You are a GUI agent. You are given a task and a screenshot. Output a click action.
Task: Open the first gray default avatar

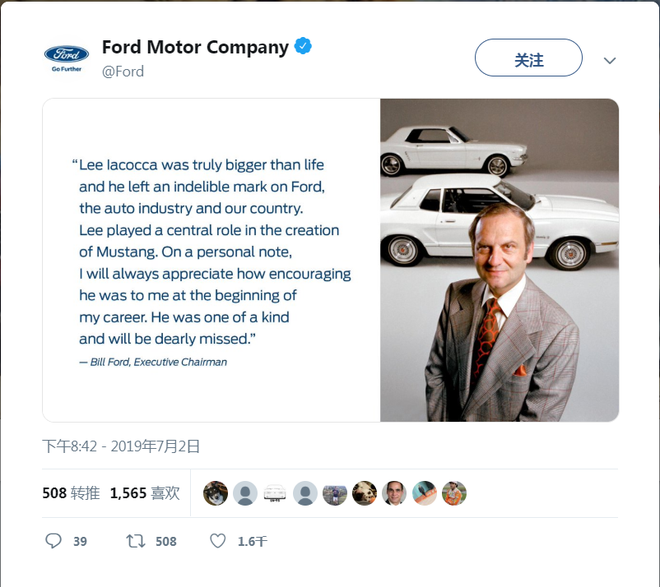(x=245, y=493)
